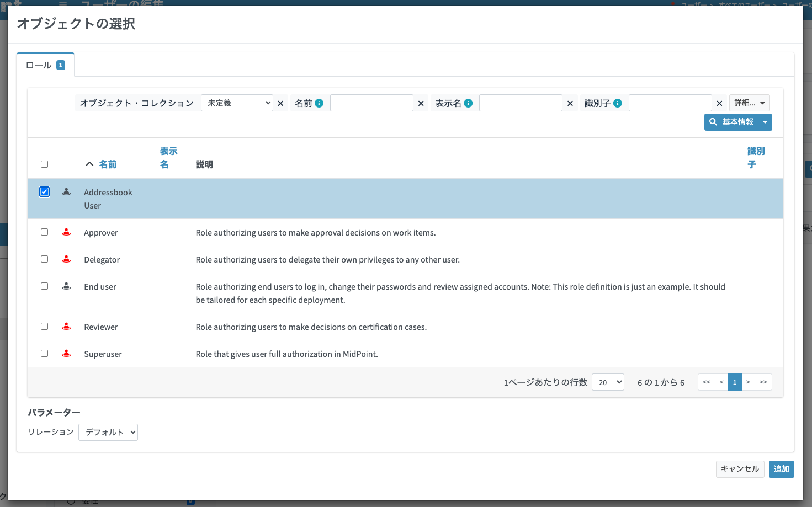The height and width of the screenshot is (507, 812).
Task: Toggle the select-all checkbox in table header
Action: (44, 164)
